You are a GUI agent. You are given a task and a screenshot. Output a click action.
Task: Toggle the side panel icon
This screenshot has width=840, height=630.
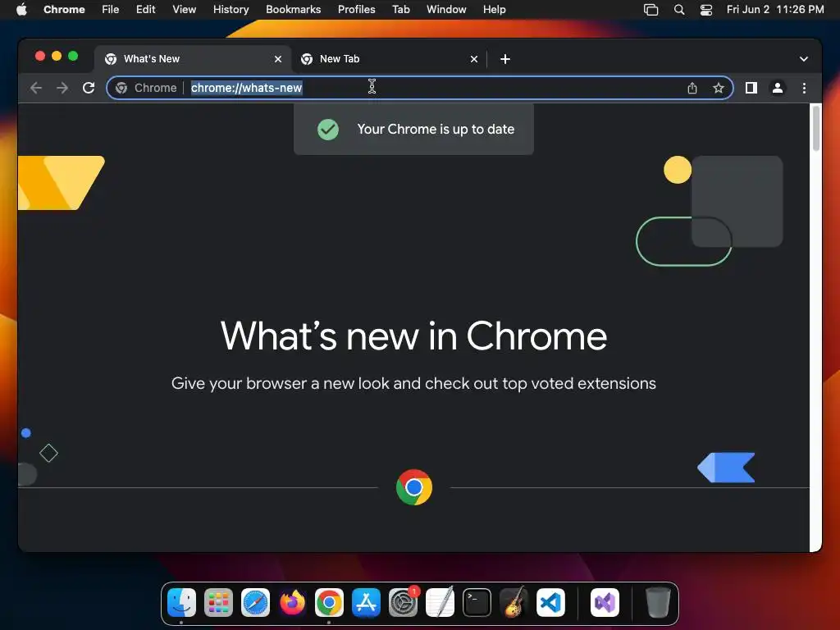pos(751,88)
